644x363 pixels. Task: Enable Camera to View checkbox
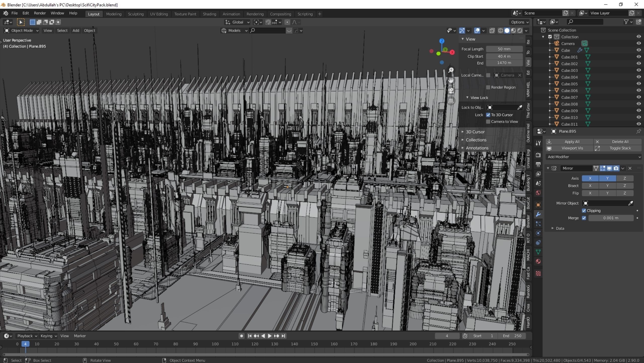pyautogui.click(x=488, y=122)
